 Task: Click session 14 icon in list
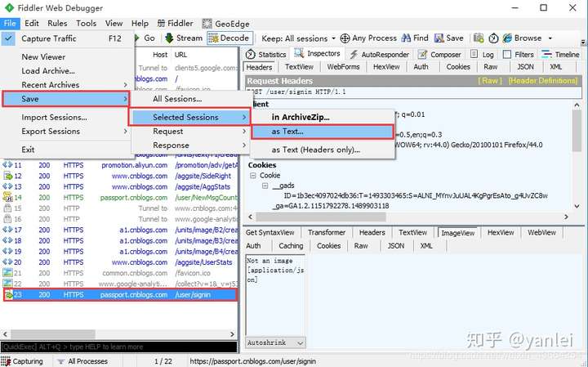point(7,197)
